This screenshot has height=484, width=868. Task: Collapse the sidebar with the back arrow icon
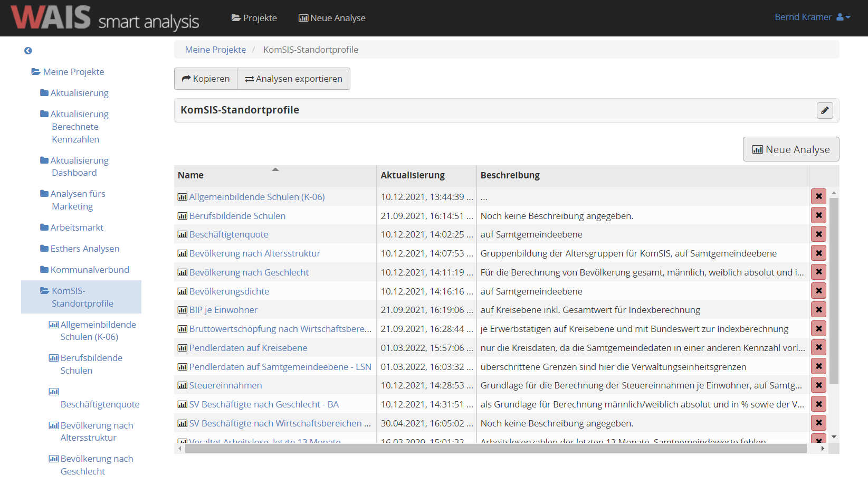tap(28, 51)
